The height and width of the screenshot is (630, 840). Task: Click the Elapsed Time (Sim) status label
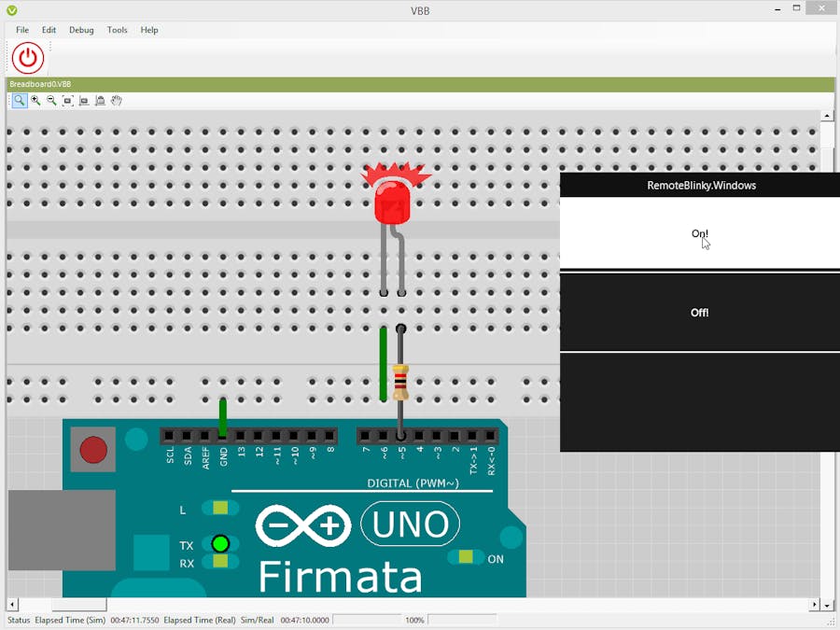(x=70, y=620)
